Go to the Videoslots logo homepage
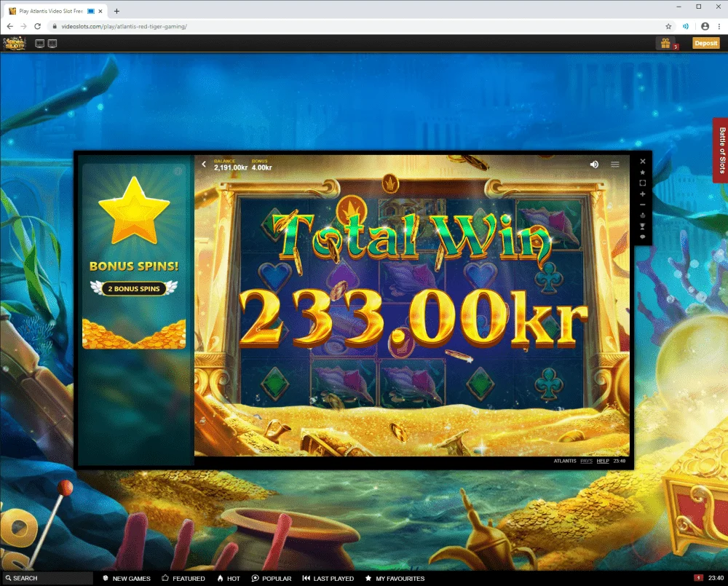Viewport: 728px width, 586px height. (x=15, y=44)
